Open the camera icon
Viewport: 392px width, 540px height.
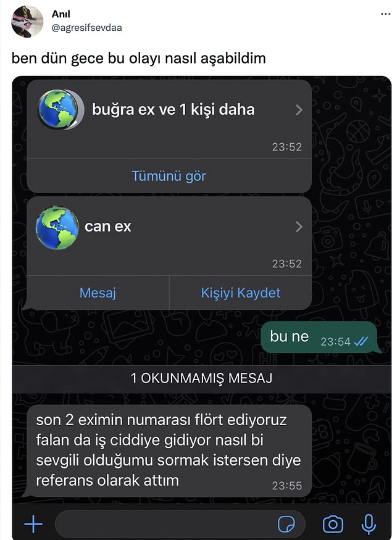click(x=333, y=524)
